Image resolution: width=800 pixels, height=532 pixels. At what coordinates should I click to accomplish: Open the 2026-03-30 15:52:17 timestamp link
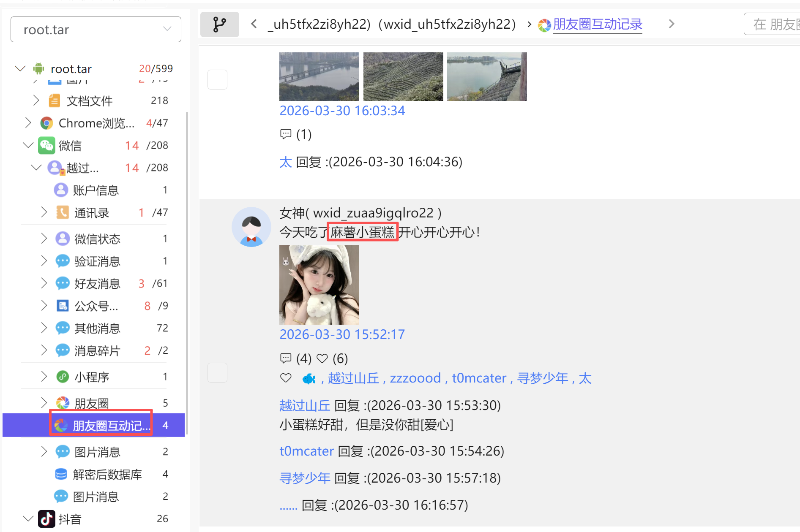click(x=342, y=334)
